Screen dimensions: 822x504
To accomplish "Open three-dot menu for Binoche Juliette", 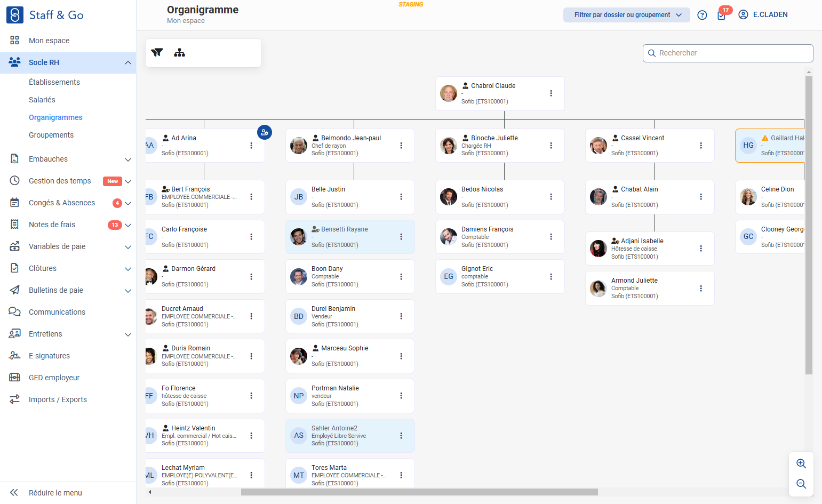I will pos(551,146).
